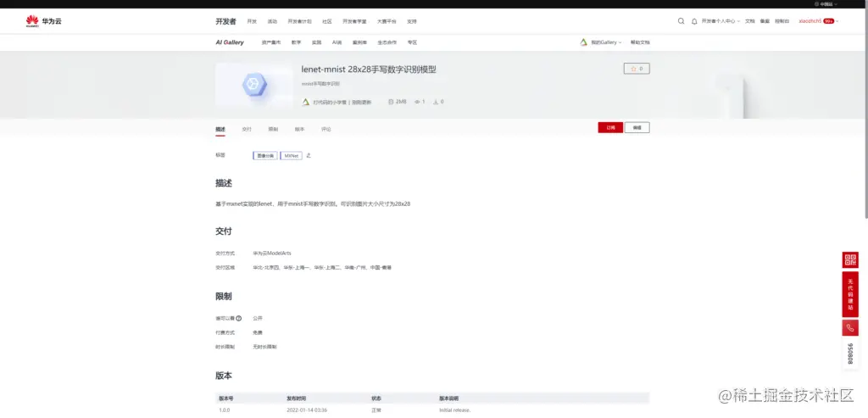
Task: Click version number 1.0.0 in table
Action: coord(224,410)
